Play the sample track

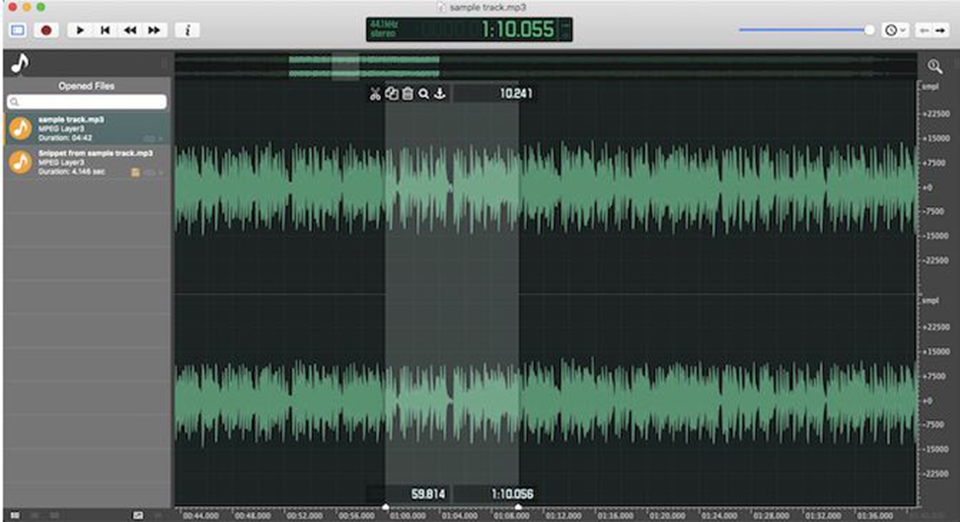point(80,30)
